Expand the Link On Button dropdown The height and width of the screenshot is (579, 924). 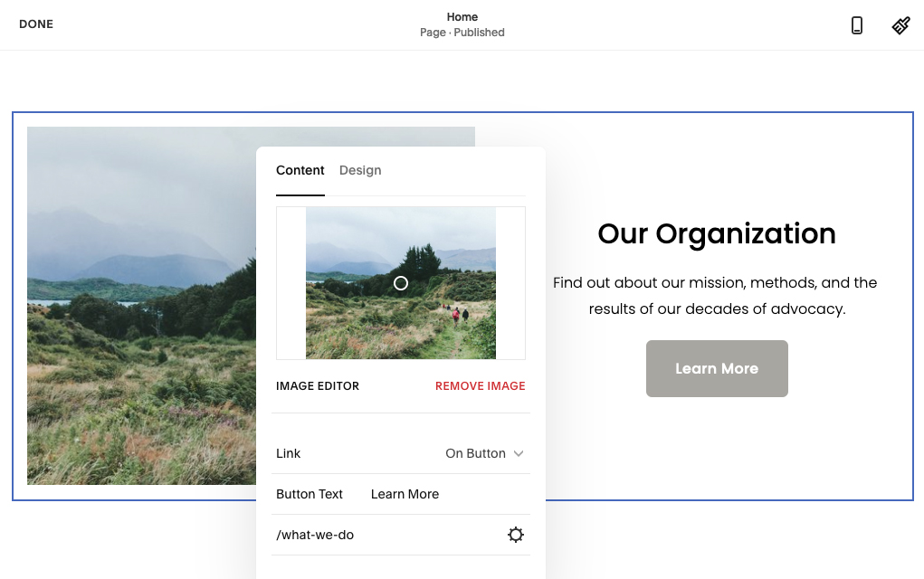click(484, 453)
